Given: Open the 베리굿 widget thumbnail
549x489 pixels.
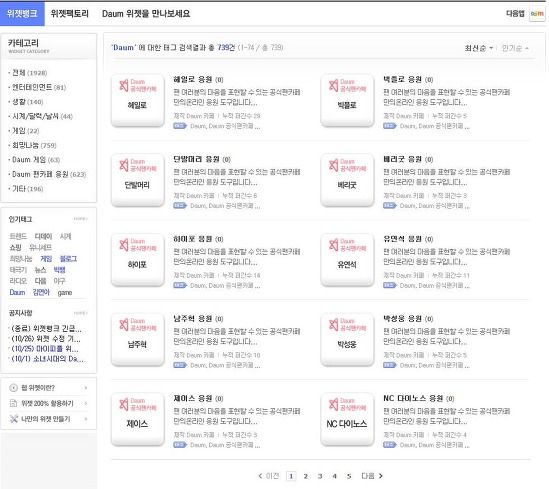Looking at the screenshot, I should tap(347, 180).
